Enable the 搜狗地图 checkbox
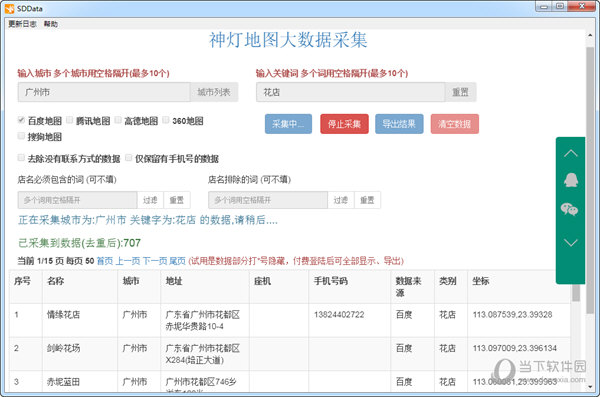The image size is (600, 397). (x=21, y=136)
